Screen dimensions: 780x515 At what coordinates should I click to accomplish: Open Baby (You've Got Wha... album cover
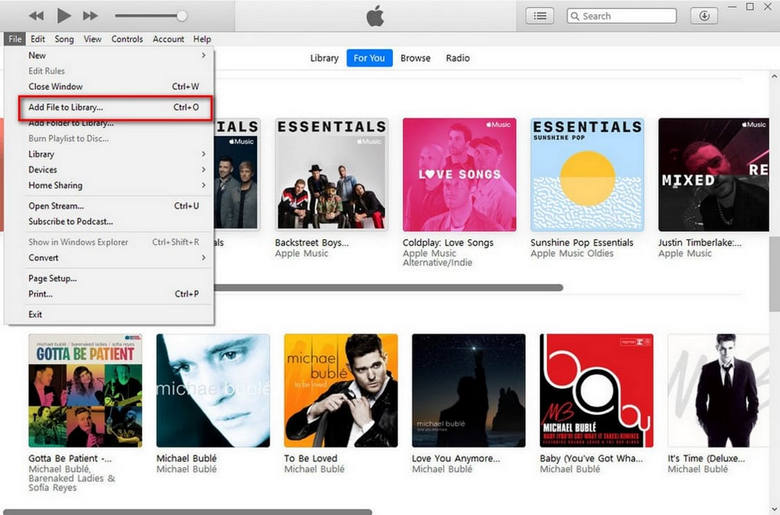point(596,391)
